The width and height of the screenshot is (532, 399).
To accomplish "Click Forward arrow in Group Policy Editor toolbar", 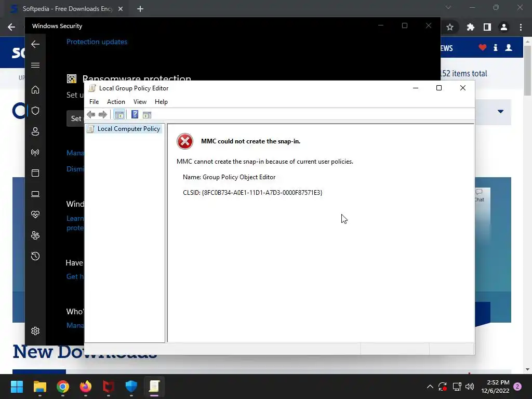I will 103,115.
